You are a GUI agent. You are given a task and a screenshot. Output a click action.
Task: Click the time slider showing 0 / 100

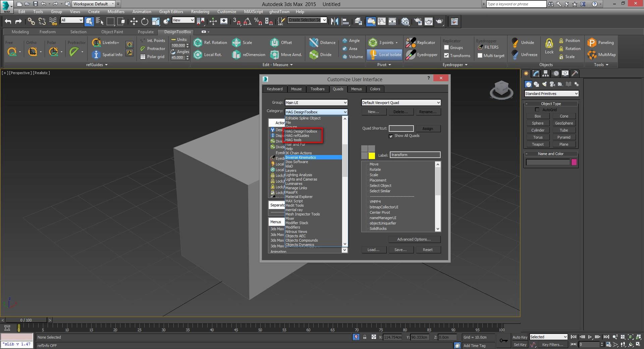pos(26,320)
